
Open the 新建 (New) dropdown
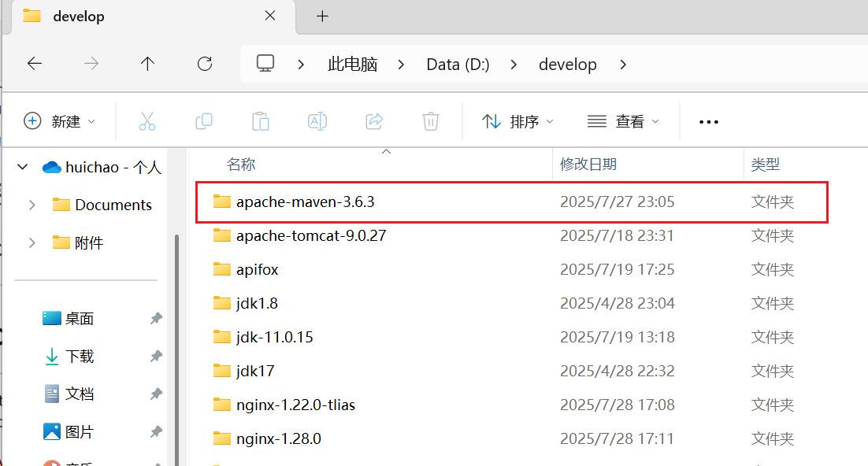pyautogui.click(x=59, y=121)
